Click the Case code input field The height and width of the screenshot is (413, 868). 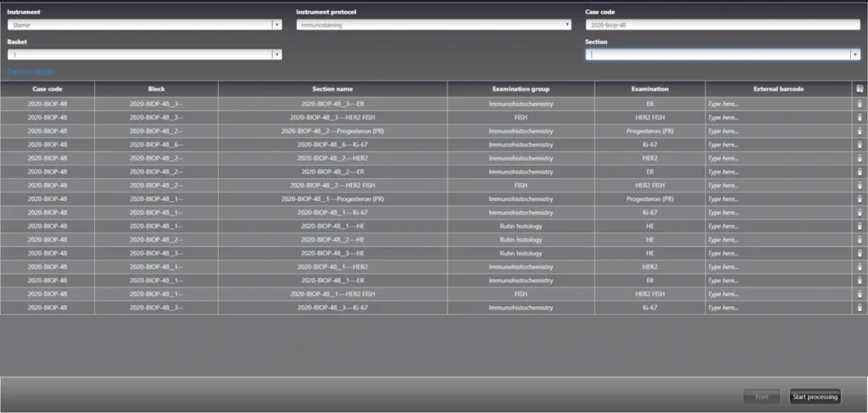tap(722, 25)
